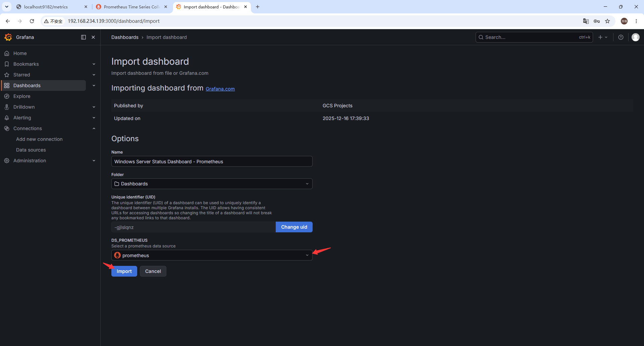The image size is (644, 346).
Task: Follow the Grafana.com link
Action: click(220, 89)
